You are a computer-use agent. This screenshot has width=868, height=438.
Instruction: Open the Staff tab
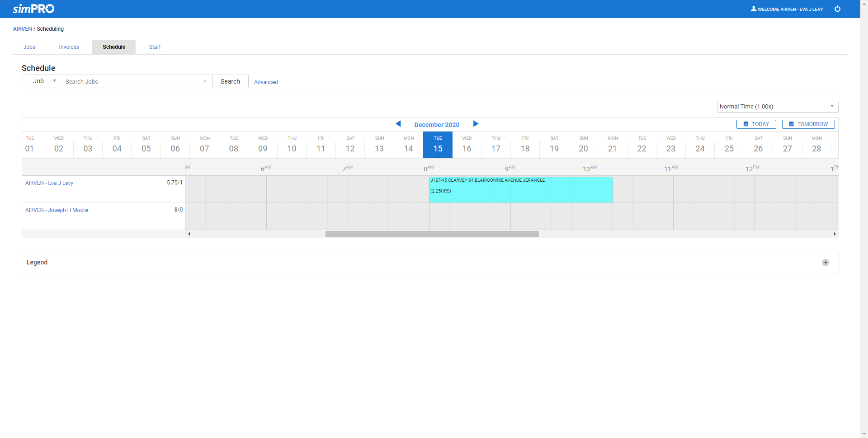pos(155,47)
